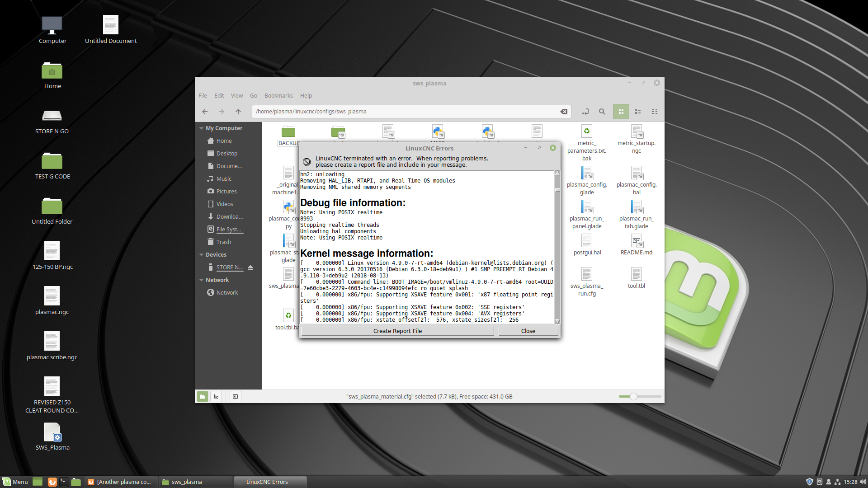The height and width of the screenshot is (488, 868).
Task: Go back in file manager history
Action: coord(205,112)
